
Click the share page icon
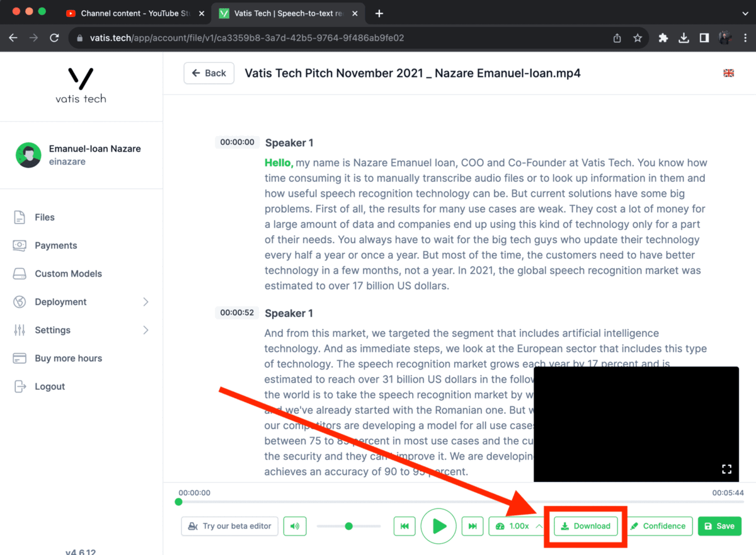617,38
